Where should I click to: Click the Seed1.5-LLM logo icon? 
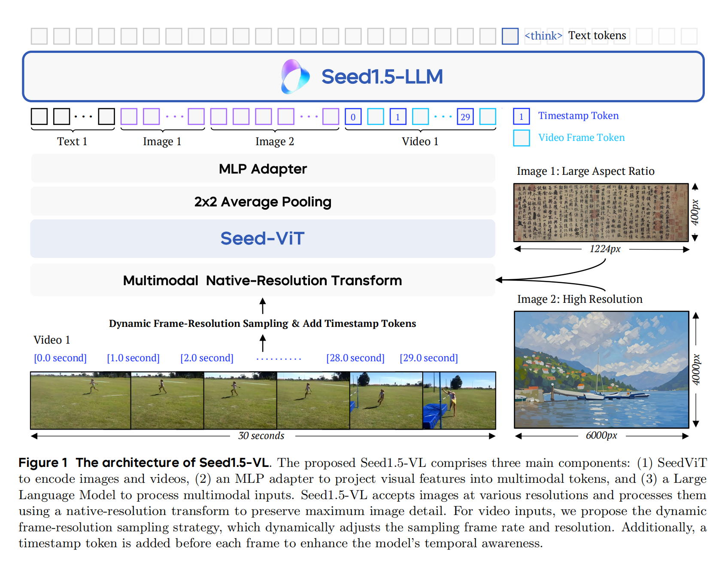(x=295, y=76)
